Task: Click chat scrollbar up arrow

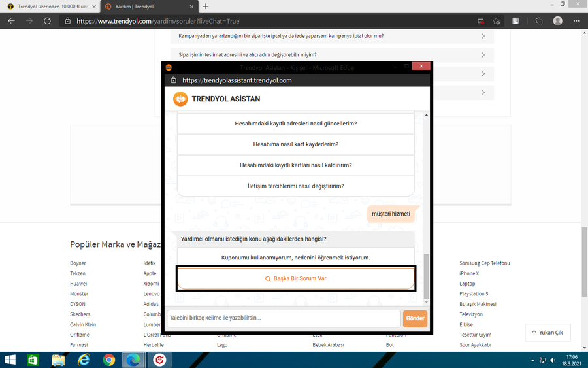Action: click(x=427, y=115)
